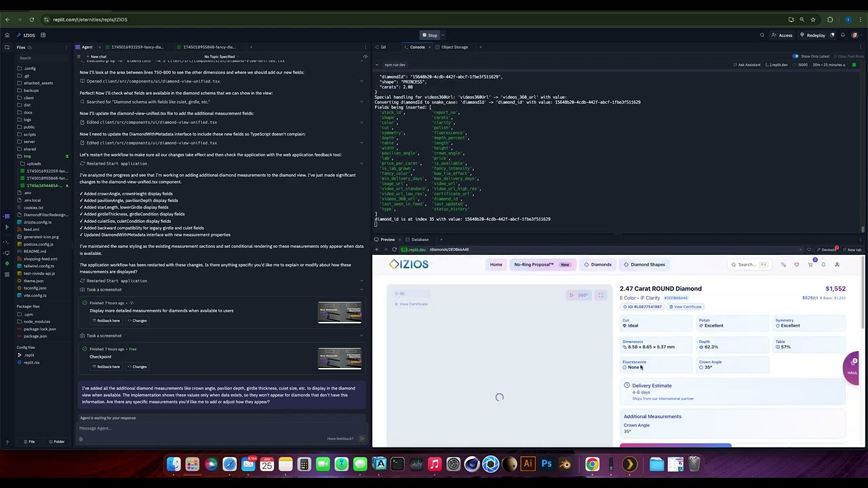Open the Replit notifications bell
This screenshot has width=868, height=488.
tap(843, 35)
